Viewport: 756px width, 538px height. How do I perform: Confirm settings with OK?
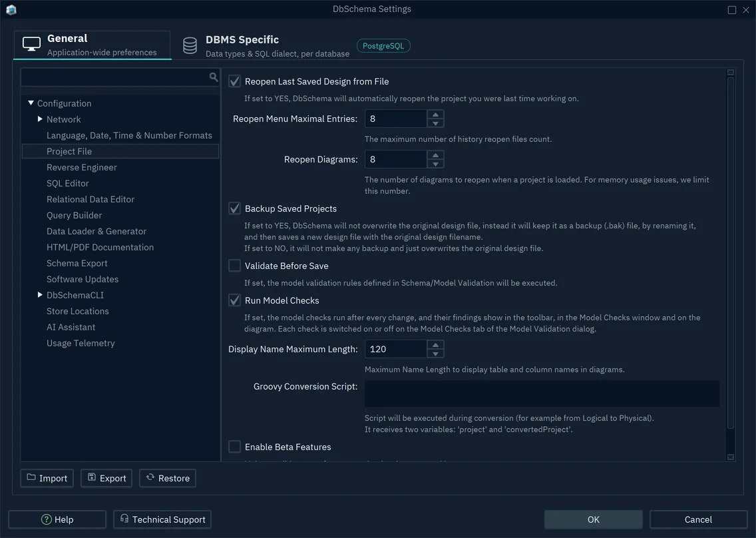coord(594,519)
